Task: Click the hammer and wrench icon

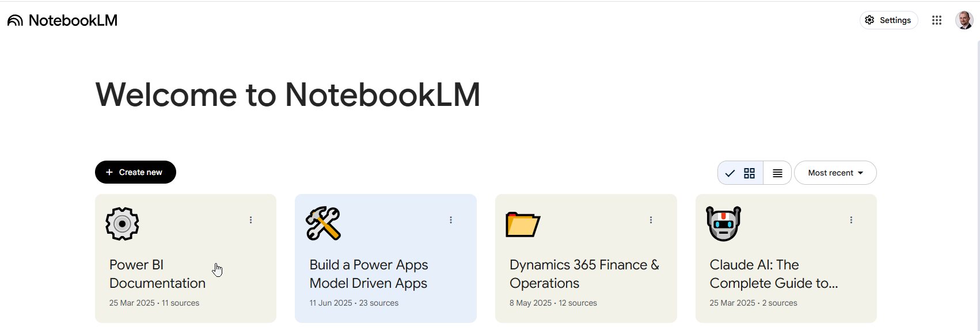Action: [x=323, y=223]
